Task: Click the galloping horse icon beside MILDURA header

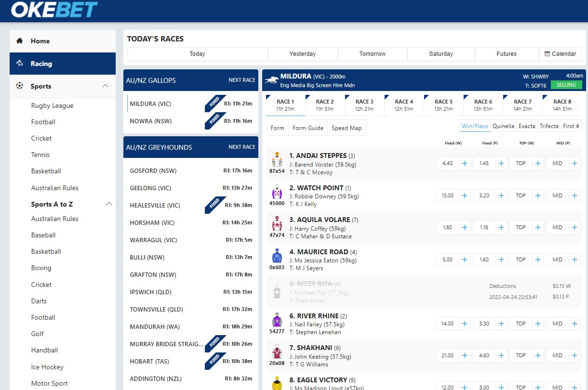Action: (x=271, y=80)
